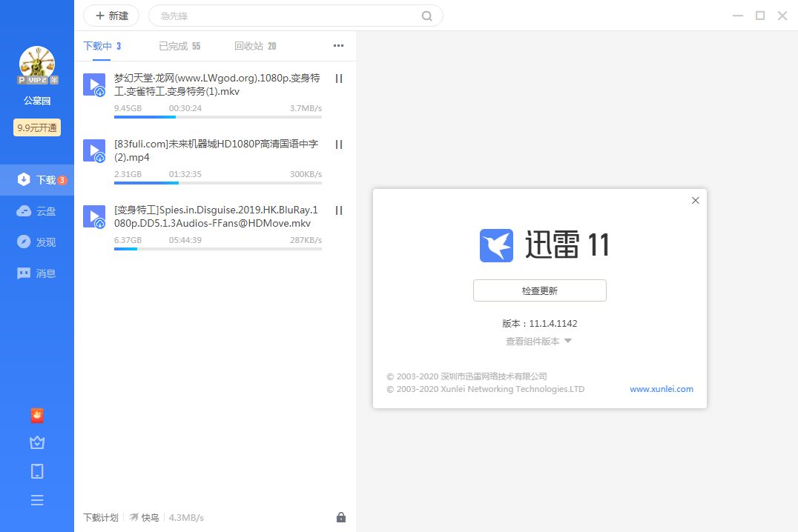Click the red envelope promotion icon
This screenshot has height=532, width=798.
37,415
